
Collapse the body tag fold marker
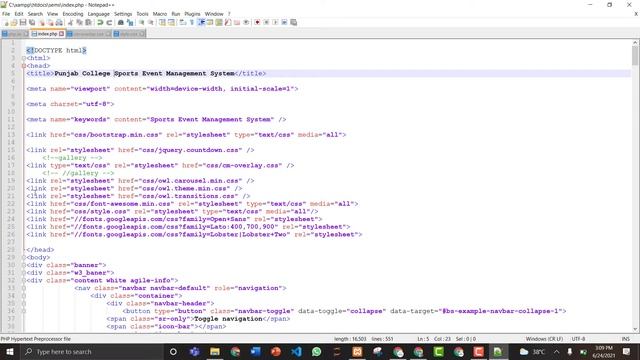(x=24, y=257)
